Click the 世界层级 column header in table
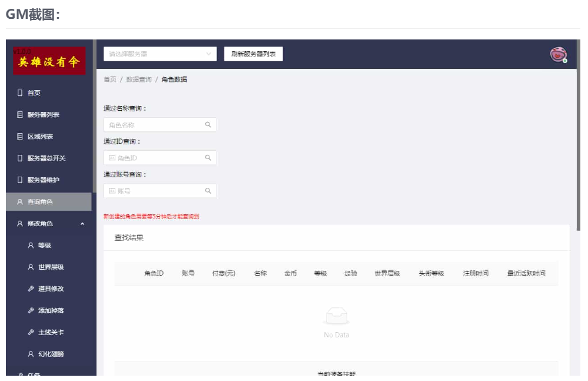The height and width of the screenshot is (381, 588). [387, 273]
